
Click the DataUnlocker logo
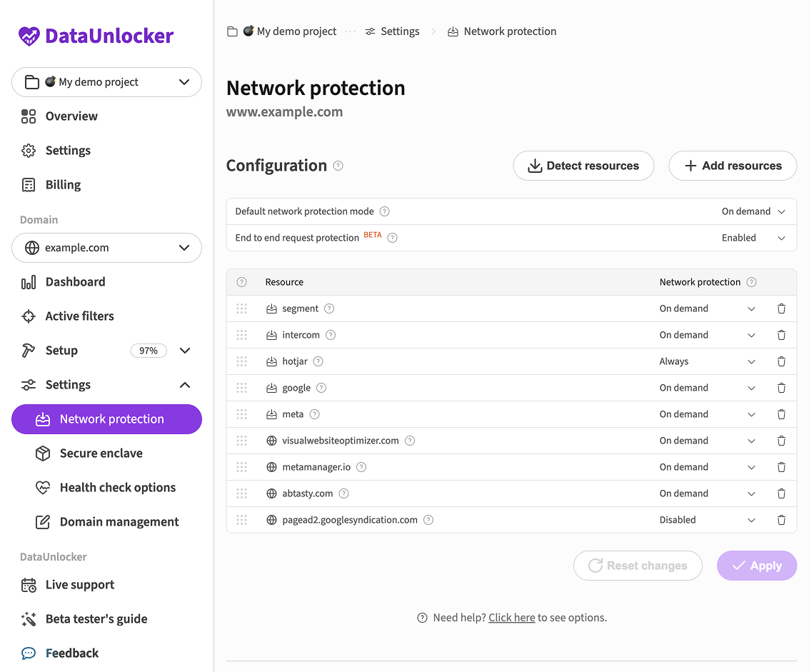(x=96, y=36)
